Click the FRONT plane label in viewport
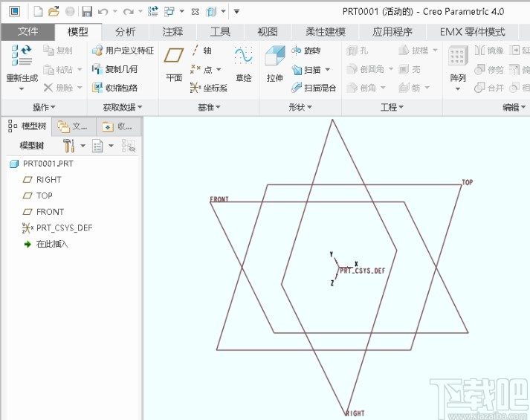The width and height of the screenshot is (530, 420). pos(219,199)
